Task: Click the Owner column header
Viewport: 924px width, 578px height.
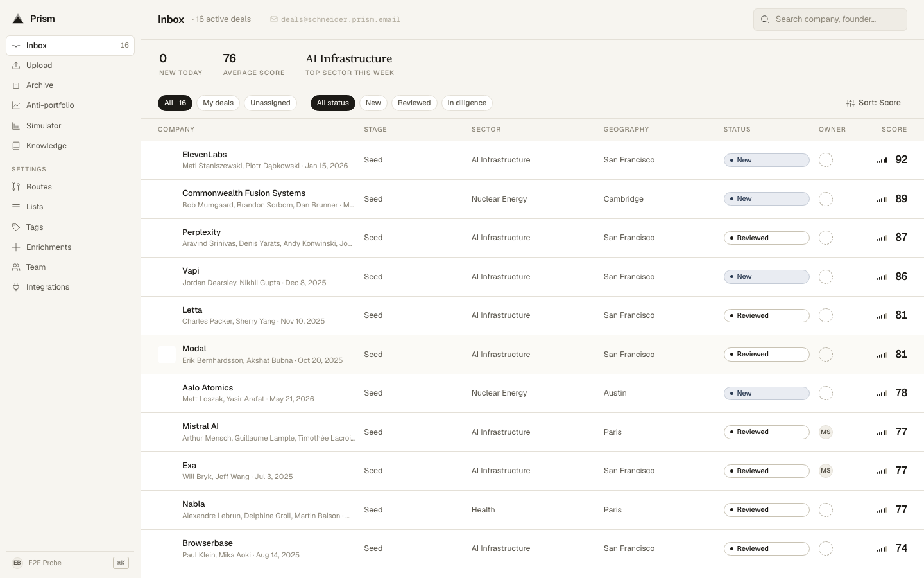Action: 832,130
